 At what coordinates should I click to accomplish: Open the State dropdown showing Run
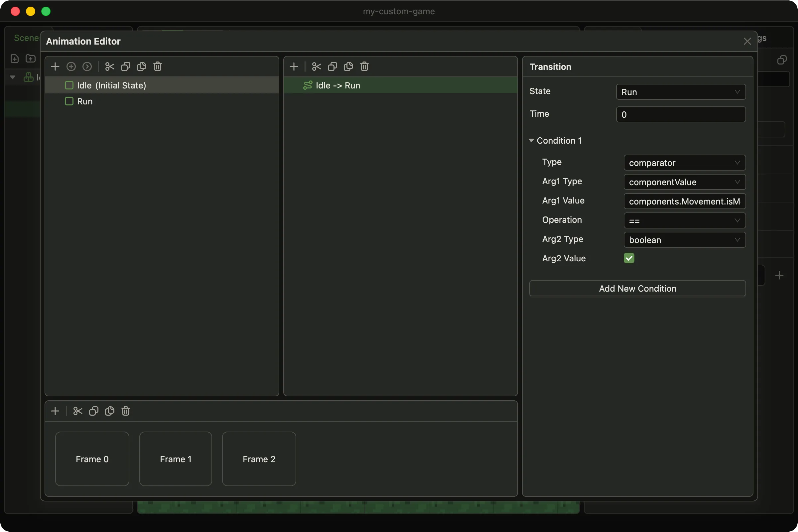[681, 92]
